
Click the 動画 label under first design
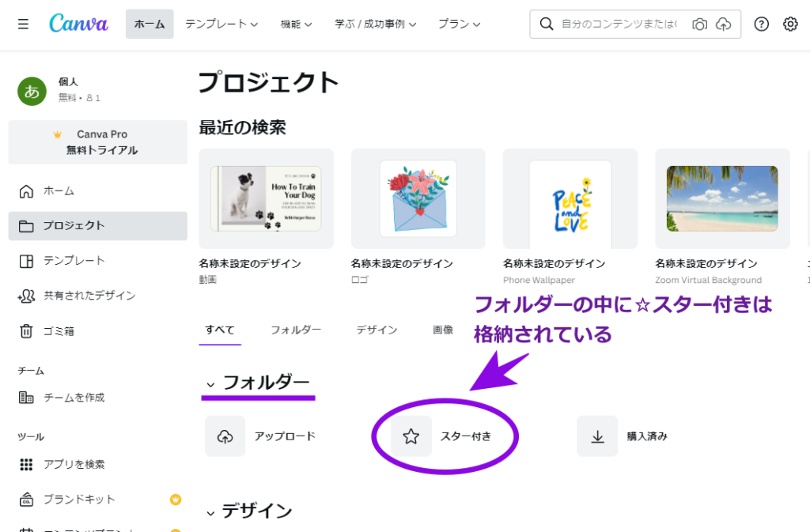208,280
